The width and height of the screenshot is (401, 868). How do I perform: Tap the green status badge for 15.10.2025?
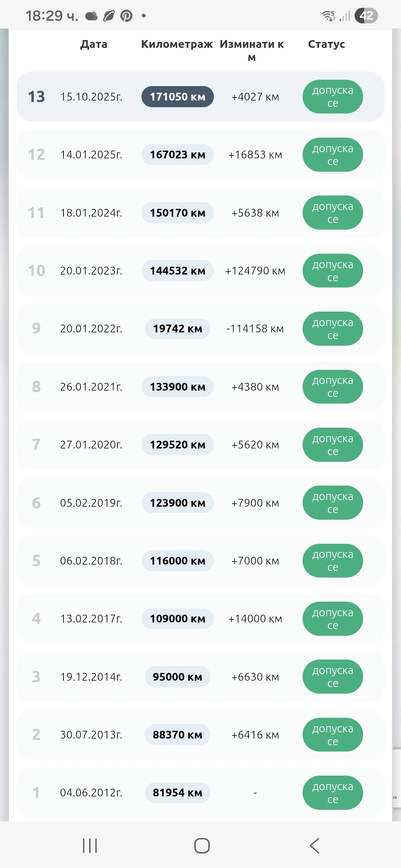(333, 97)
